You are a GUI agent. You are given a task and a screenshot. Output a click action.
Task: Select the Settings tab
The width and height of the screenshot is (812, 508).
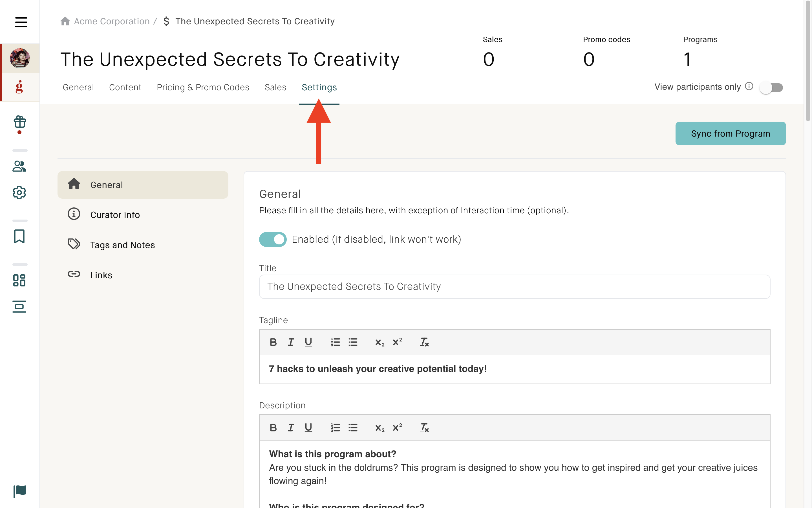pos(319,87)
